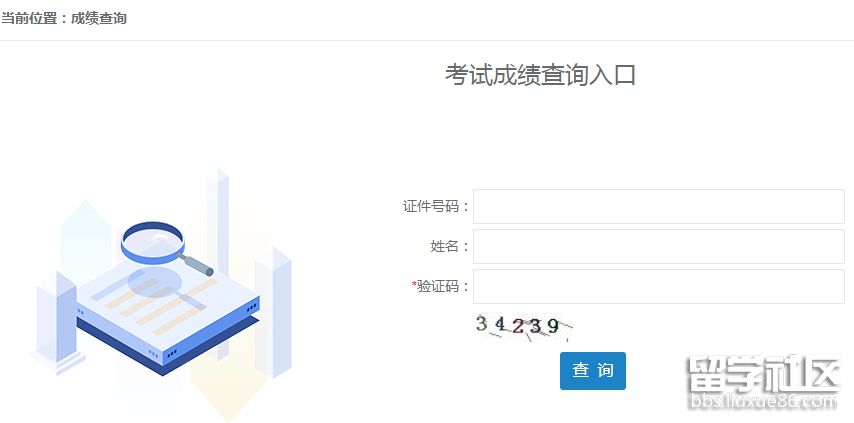Click the 证件号码 field label
This screenshot has width=854, height=423.
430,206
